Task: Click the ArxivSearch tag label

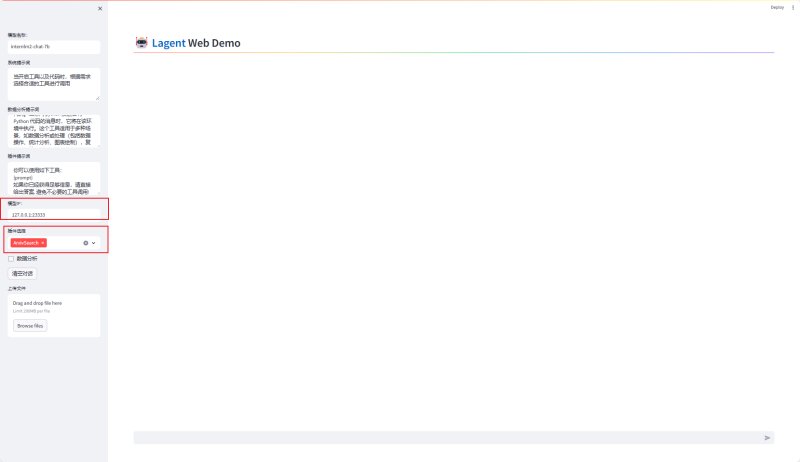Action: [x=26, y=243]
